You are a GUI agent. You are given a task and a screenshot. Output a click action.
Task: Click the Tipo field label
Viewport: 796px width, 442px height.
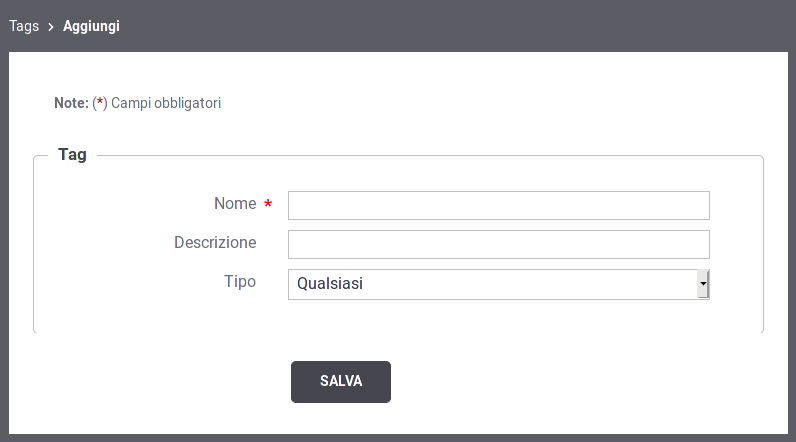(240, 282)
